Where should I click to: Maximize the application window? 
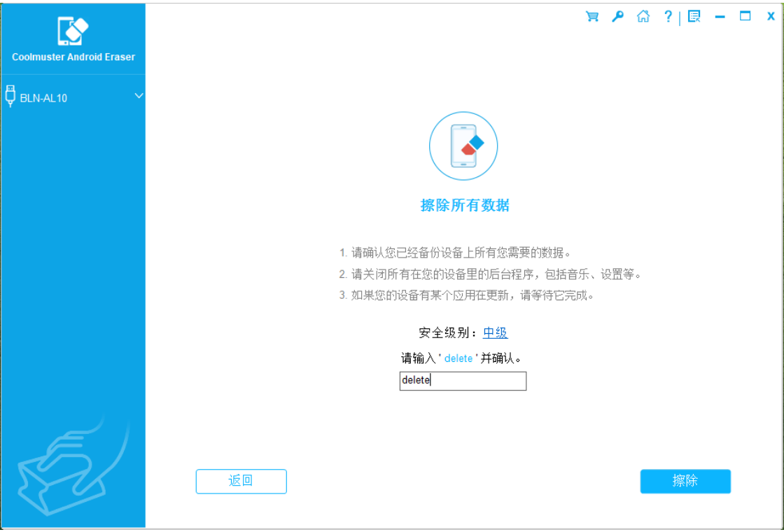tap(745, 17)
